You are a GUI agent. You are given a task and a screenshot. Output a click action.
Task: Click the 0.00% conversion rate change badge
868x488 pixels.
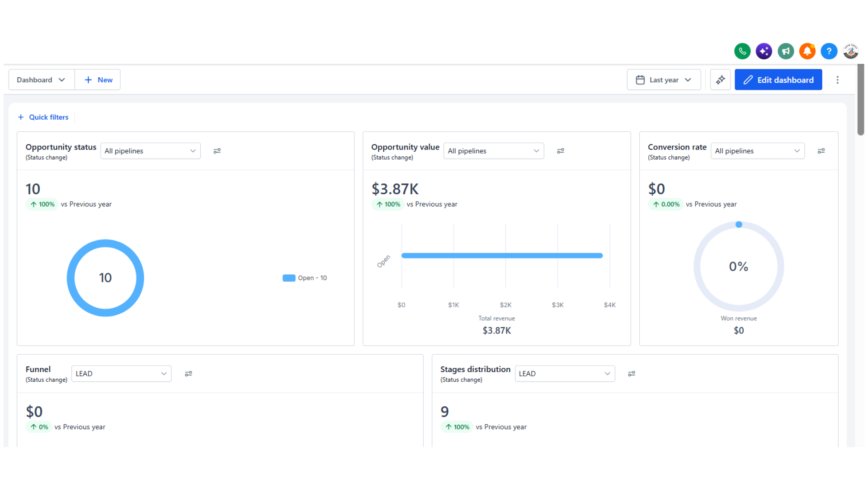pyautogui.click(x=665, y=204)
